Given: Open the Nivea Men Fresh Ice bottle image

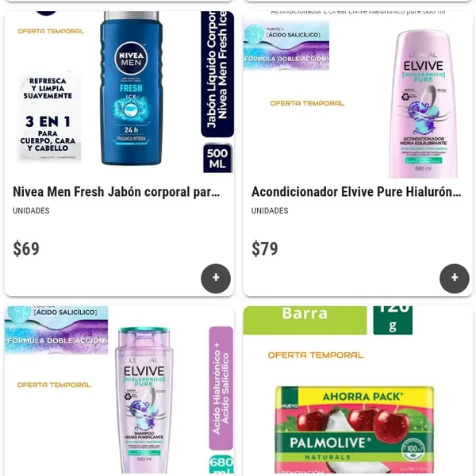Looking at the screenshot, I should [x=131, y=88].
